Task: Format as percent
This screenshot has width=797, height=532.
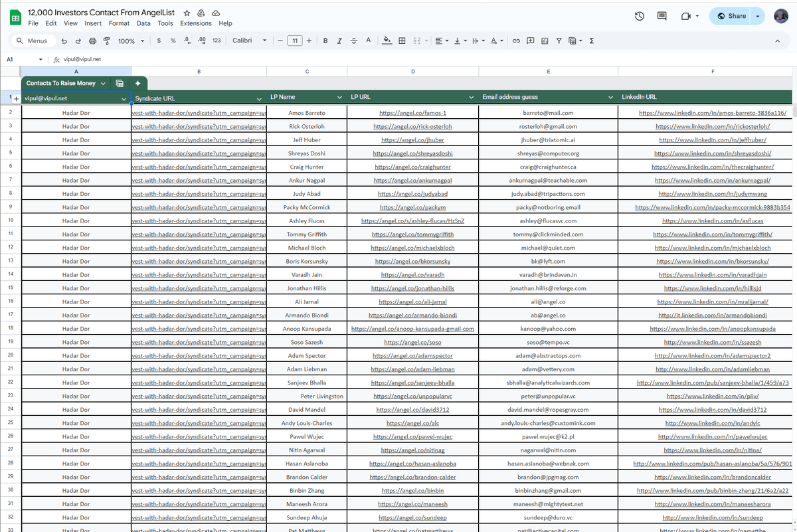Action: pyautogui.click(x=173, y=41)
